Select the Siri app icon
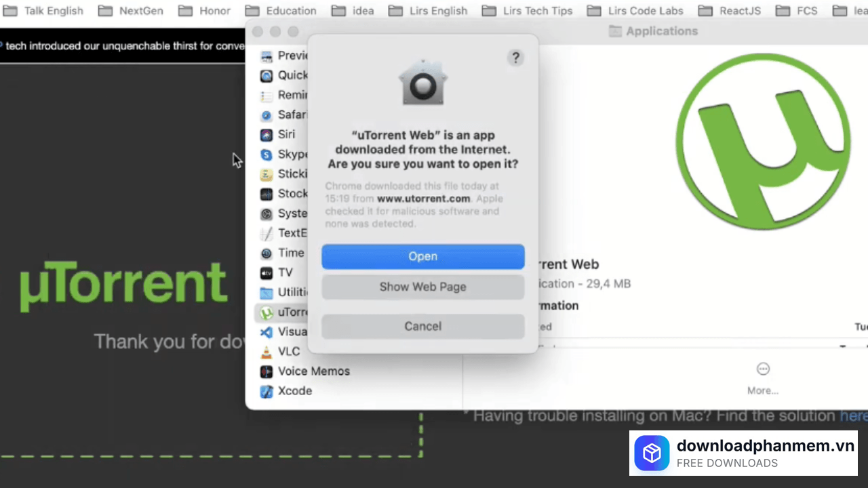 pos(267,134)
